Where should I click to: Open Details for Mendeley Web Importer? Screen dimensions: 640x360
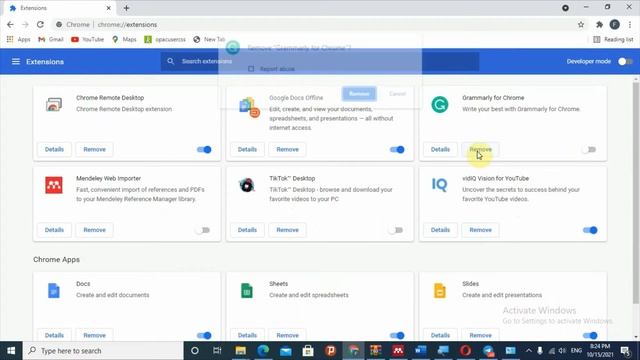pos(54,230)
